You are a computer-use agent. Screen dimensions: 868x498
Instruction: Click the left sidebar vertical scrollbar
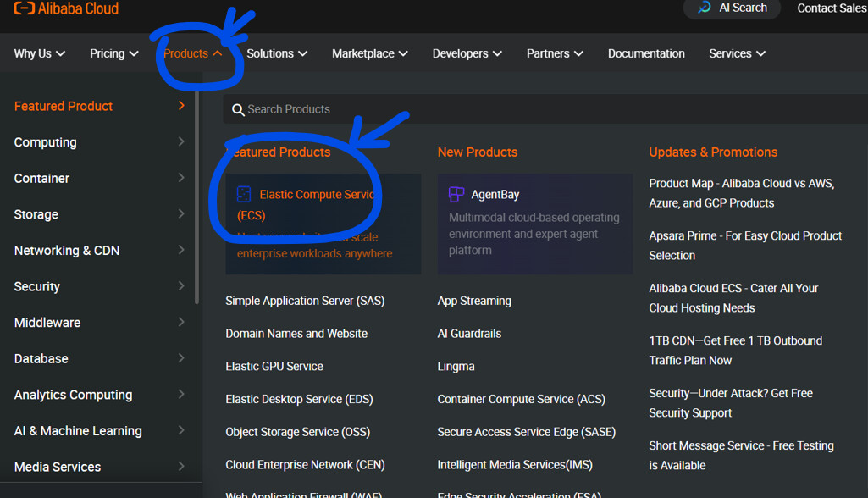(197, 195)
